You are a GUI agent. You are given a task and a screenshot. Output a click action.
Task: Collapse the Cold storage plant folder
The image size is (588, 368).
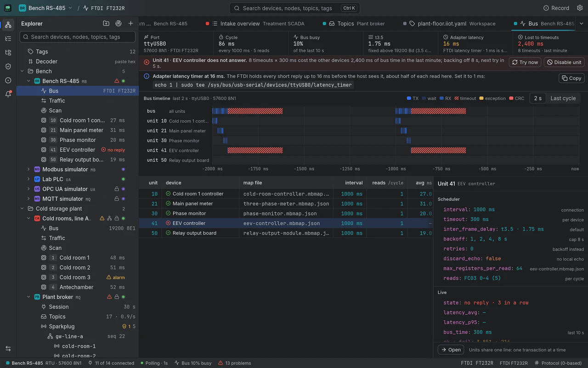click(x=22, y=209)
